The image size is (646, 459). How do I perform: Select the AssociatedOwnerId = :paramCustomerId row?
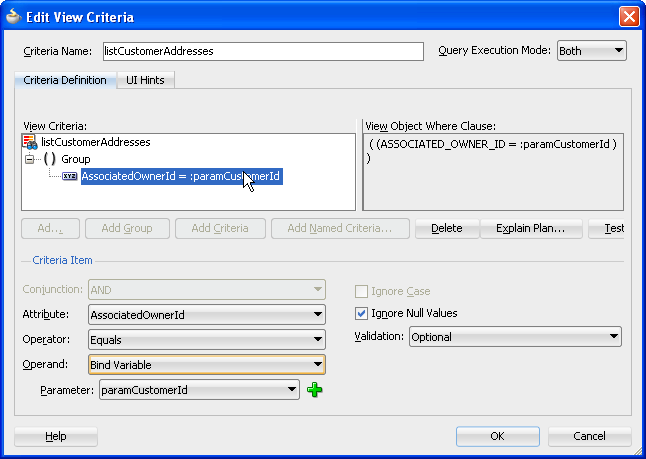(182, 176)
